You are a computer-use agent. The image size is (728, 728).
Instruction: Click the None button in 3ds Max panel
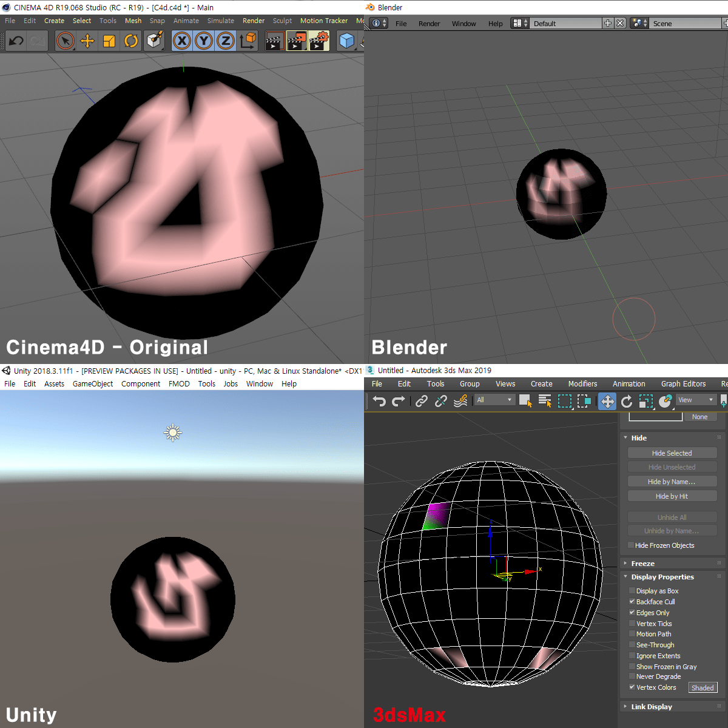click(699, 417)
